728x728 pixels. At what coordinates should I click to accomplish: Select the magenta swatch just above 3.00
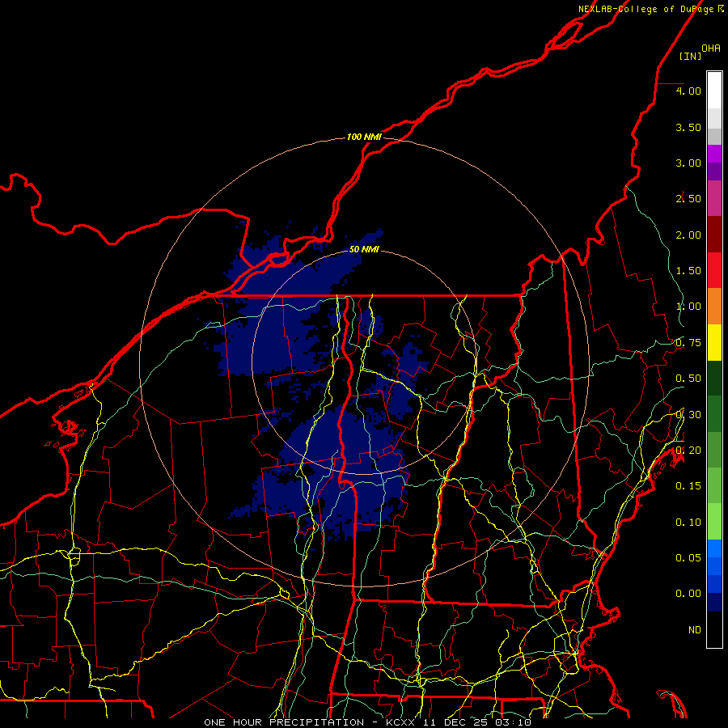pos(714,154)
